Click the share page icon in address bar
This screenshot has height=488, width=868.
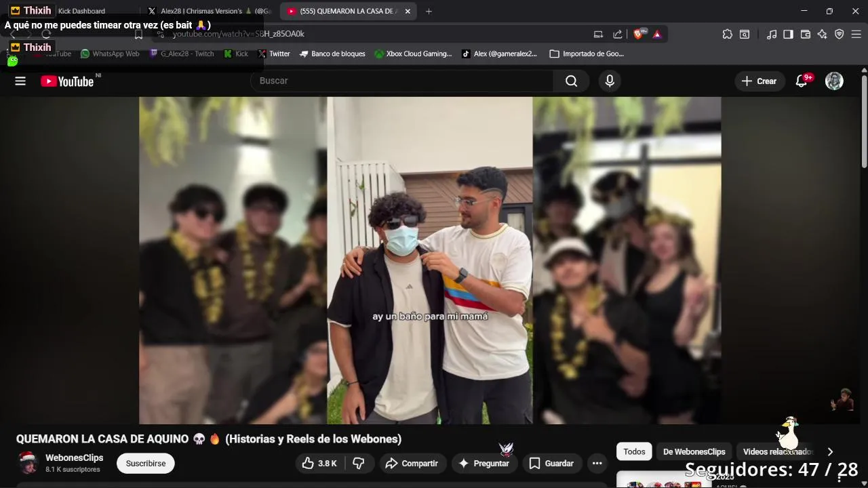[617, 34]
